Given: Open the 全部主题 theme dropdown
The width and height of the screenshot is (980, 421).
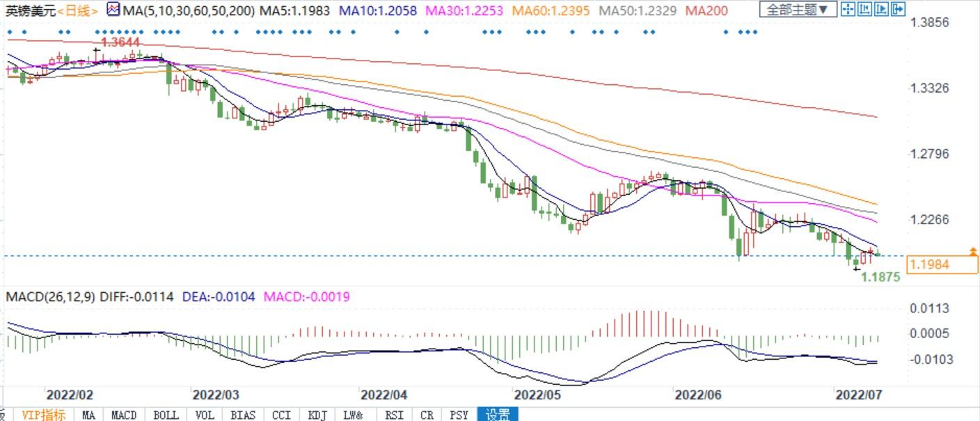Looking at the screenshot, I should click(798, 10).
